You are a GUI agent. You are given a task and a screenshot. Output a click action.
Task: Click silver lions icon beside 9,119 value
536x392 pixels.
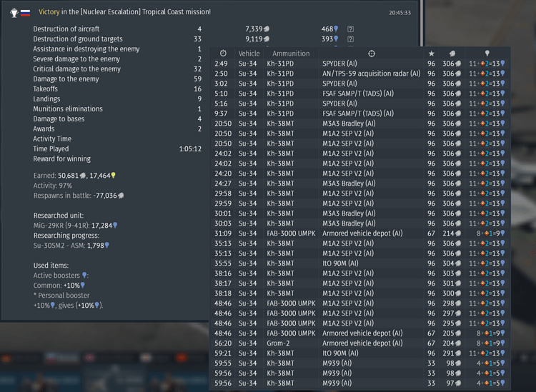point(267,39)
